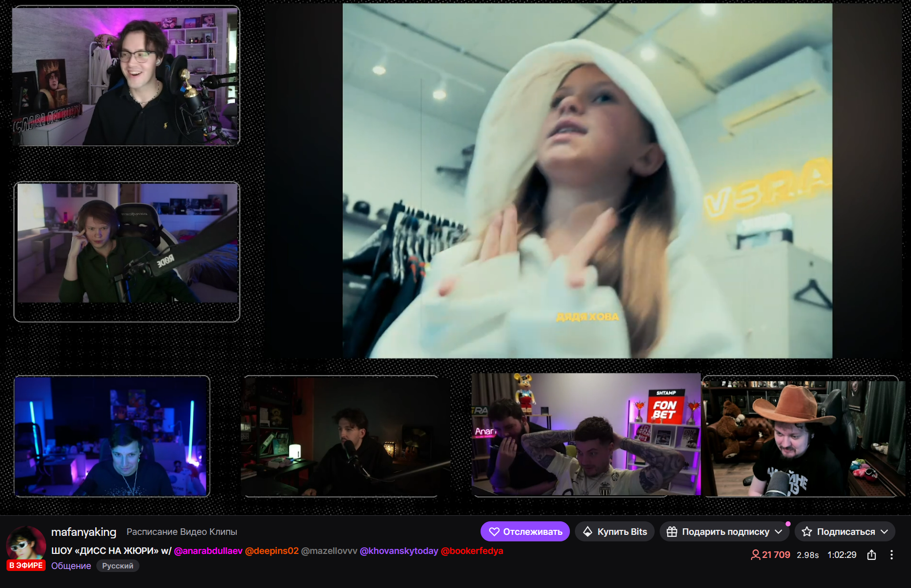
Task: Visit the @bookerfedya mention link
Action: (472, 551)
